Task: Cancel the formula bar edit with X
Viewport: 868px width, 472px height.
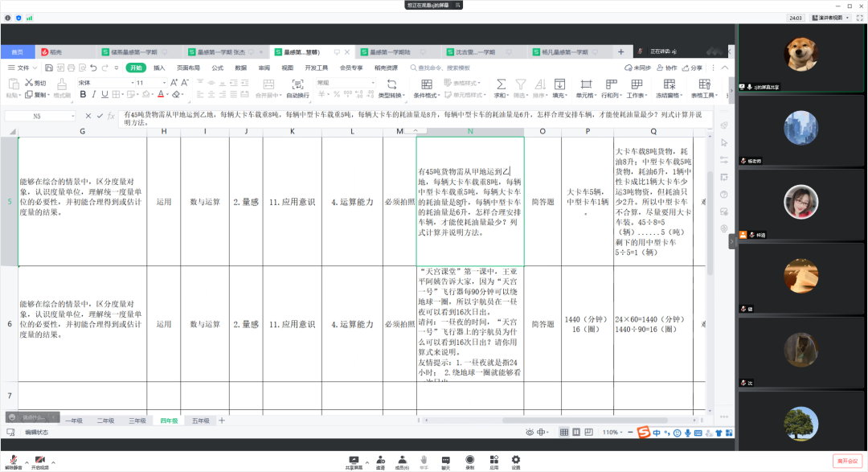Action: [88, 116]
